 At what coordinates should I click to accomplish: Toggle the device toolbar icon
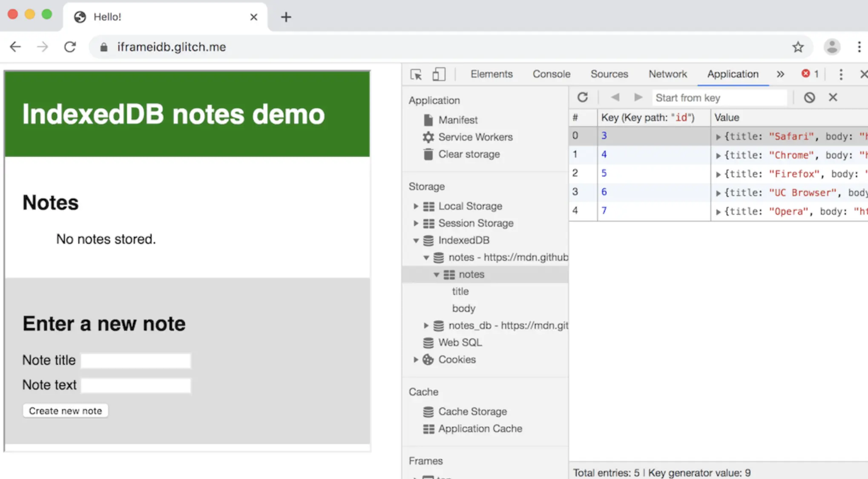click(x=439, y=75)
